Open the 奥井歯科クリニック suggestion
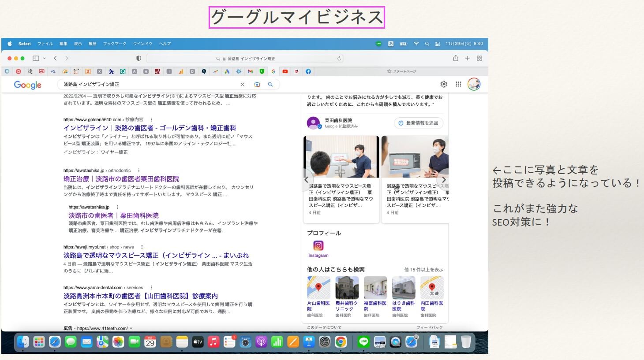 tap(347, 288)
